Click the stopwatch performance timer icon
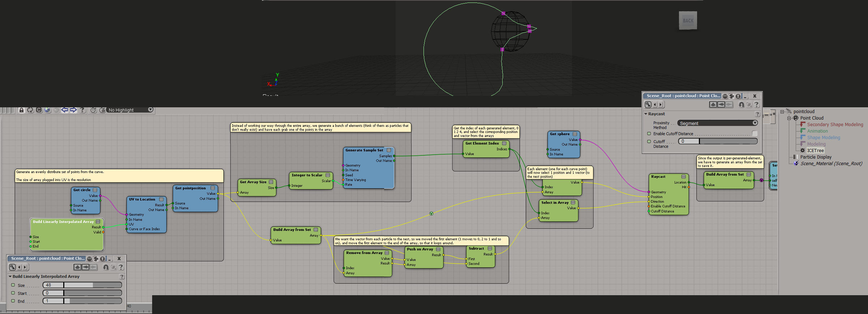This screenshot has width=868, height=314. pyautogui.click(x=93, y=110)
